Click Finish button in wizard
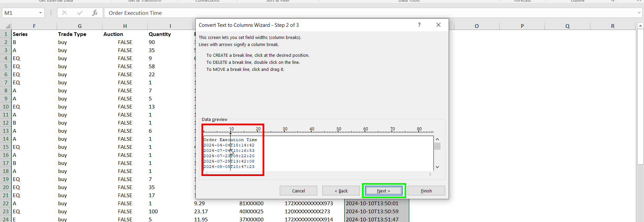The width and height of the screenshot is (644, 222). [426, 191]
